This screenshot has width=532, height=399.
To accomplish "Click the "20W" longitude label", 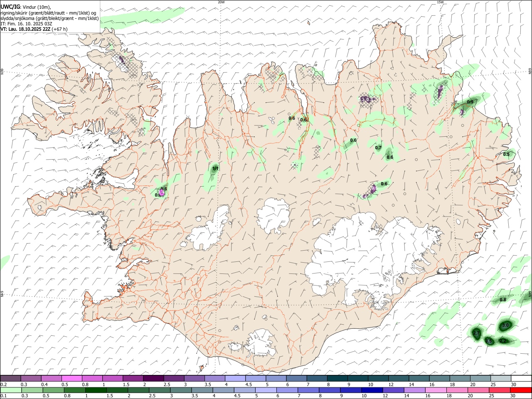I will (x=221, y=2).
